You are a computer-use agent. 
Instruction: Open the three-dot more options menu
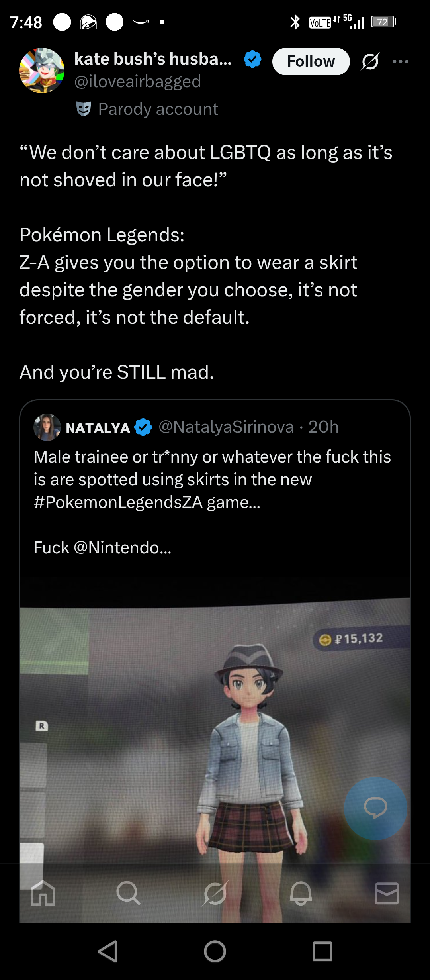pos(400,61)
